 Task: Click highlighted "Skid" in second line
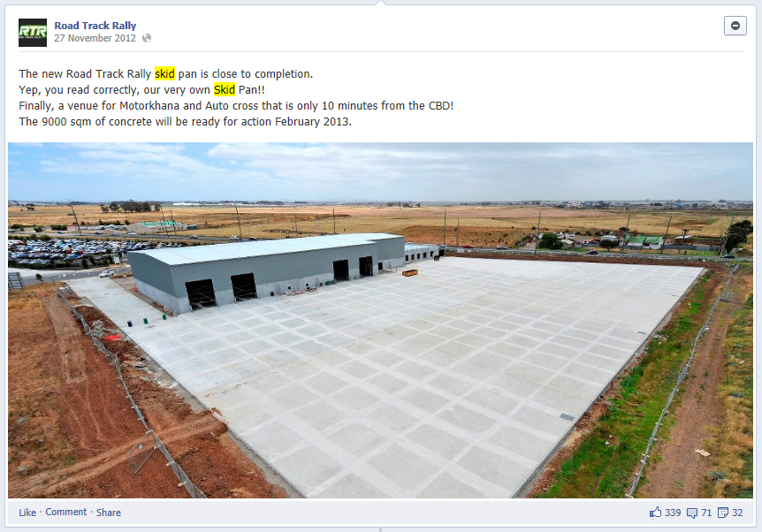tap(224, 90)
